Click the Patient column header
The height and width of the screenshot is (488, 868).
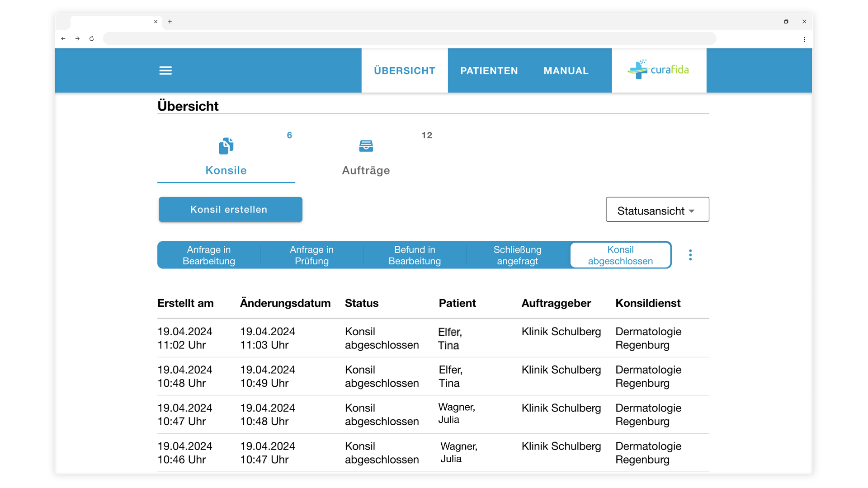pos(457,303)
